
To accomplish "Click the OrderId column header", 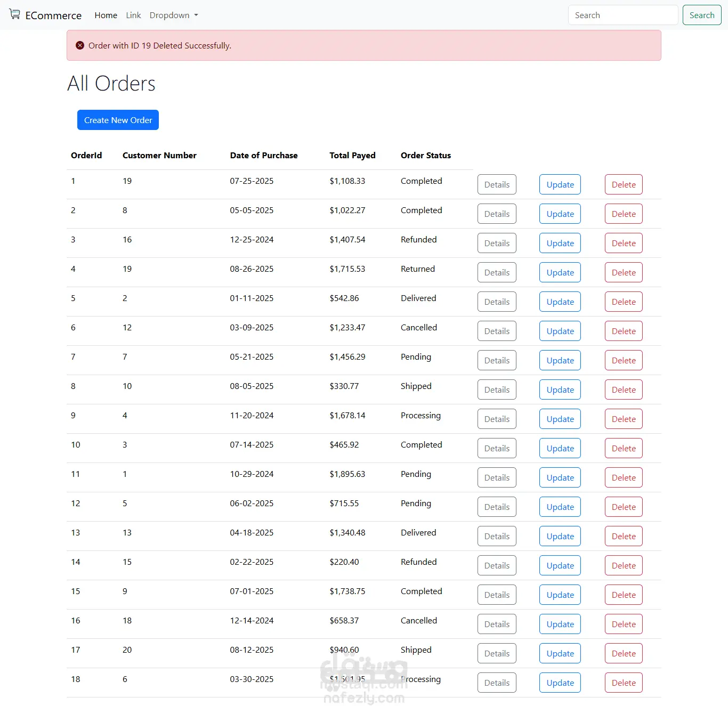I will (86, 155).
